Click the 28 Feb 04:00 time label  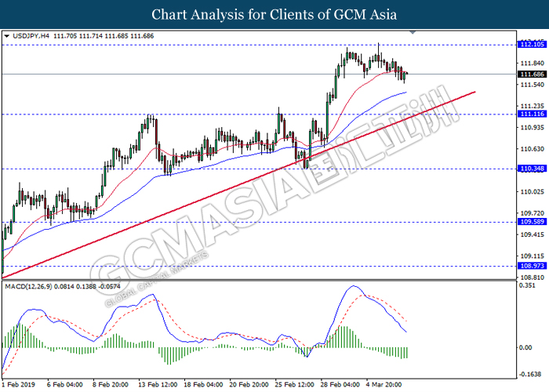coord(340,384)
